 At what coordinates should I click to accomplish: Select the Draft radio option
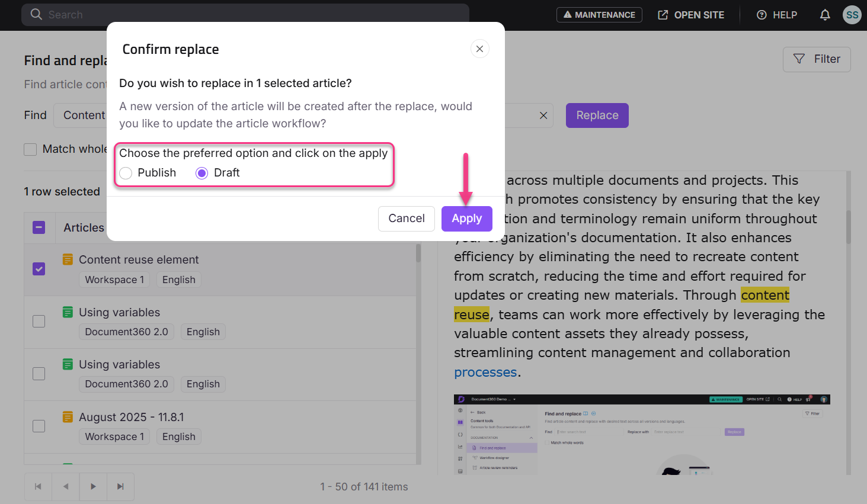(202, 173)
